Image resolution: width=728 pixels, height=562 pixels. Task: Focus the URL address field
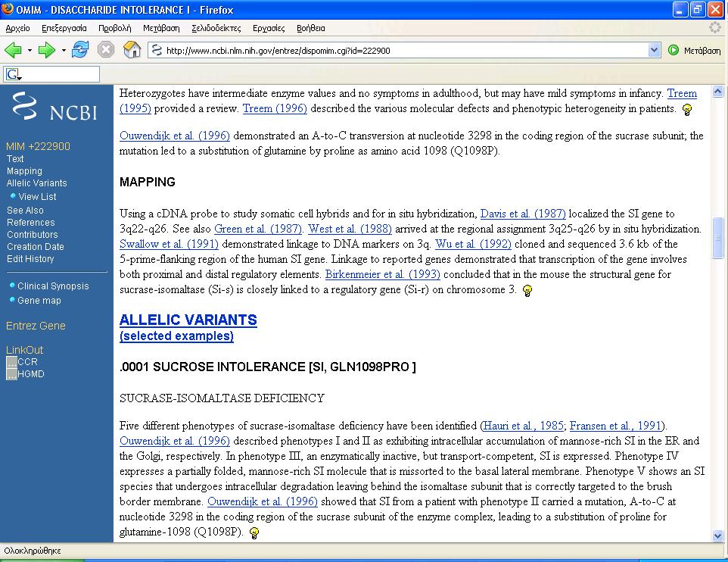click(x=404, y=50)
